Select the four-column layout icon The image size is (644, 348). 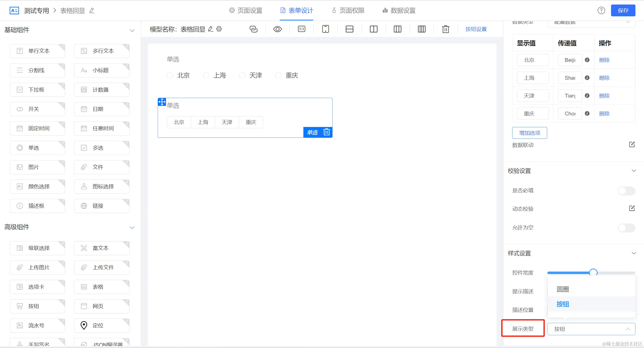pyautogui.click(x=422, y=29)
